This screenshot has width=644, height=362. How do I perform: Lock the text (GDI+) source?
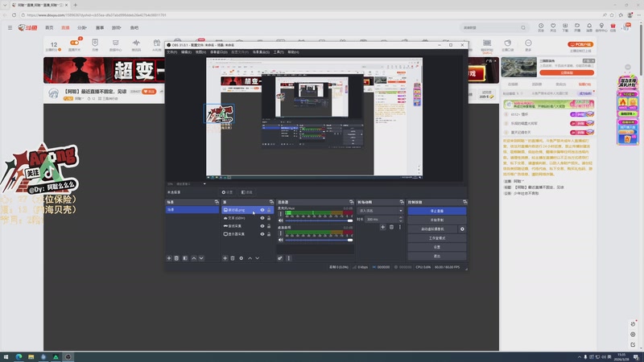tap(269, 218)
